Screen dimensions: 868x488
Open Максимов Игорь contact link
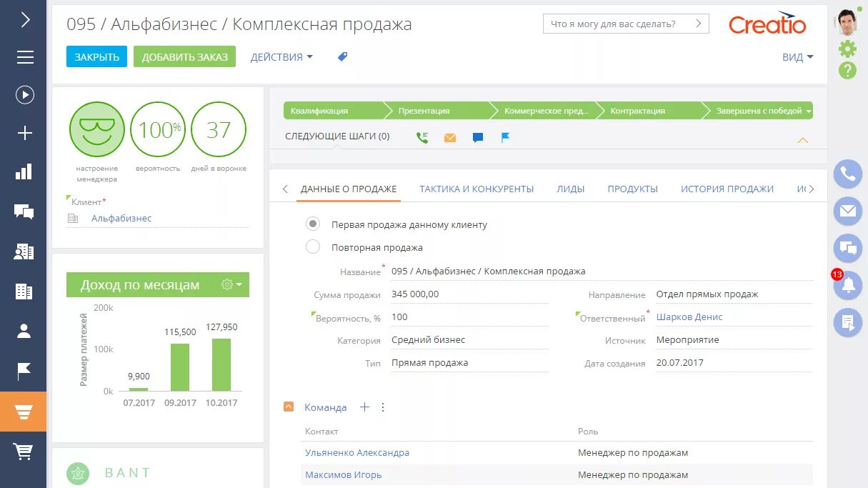(x=344, y=474)
